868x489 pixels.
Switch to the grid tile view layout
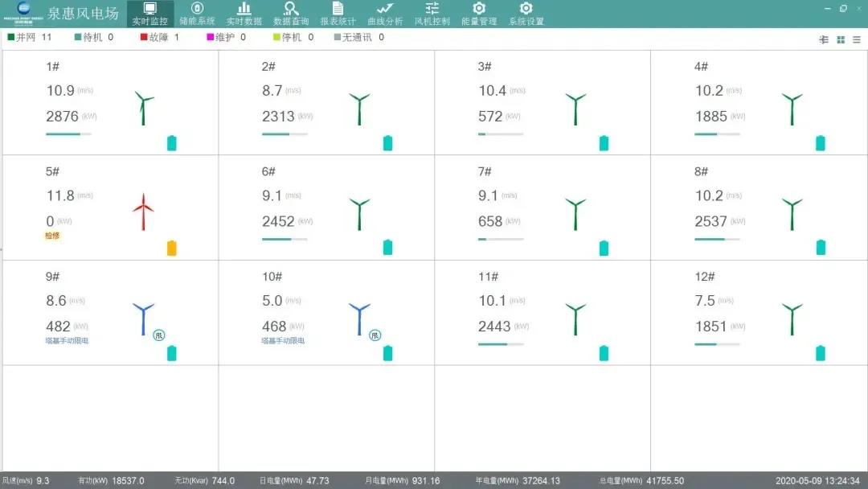[x=841, y=39]
